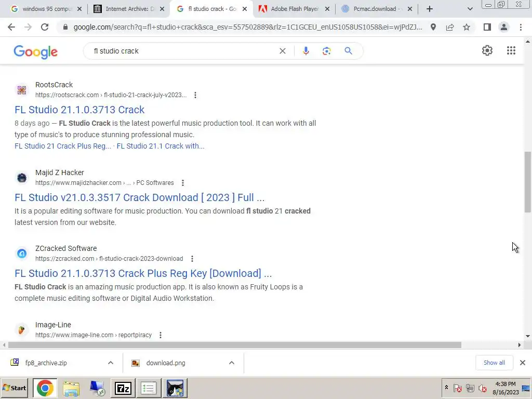Click the image-line.com reportpiracy URL

click(94, 335)
